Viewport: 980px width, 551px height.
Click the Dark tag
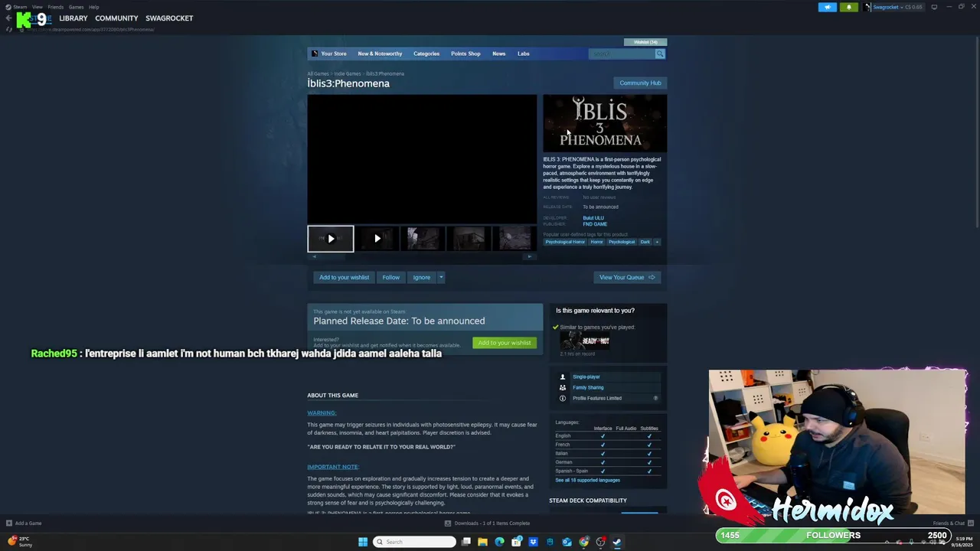tap(645, 242)
